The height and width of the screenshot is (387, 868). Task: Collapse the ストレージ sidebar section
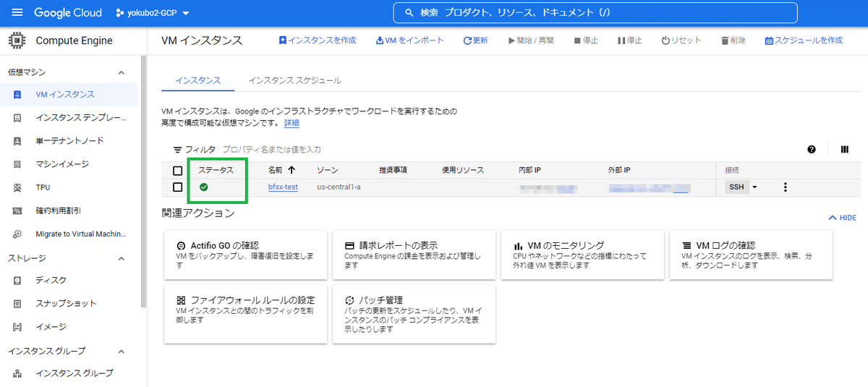pyautogui.click(x=122, y=258)
